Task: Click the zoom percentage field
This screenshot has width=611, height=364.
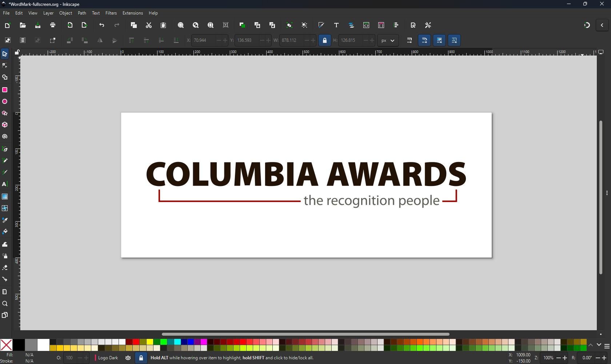Action: point(548,358)
